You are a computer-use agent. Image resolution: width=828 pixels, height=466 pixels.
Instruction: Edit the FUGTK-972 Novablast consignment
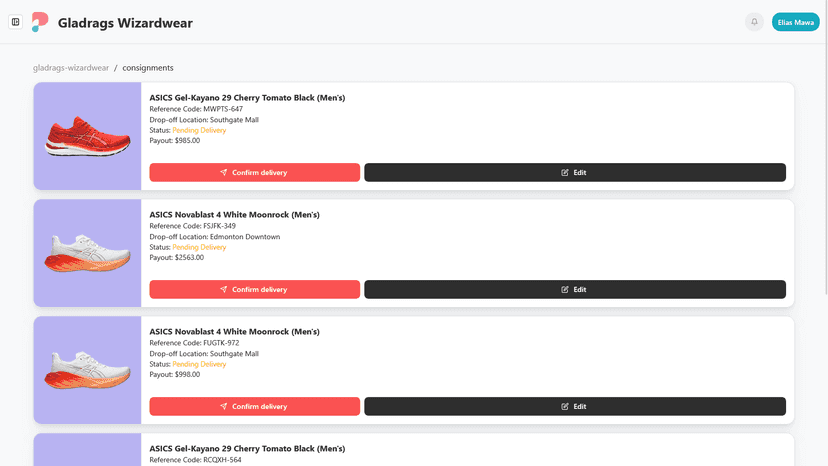pyautogui.click(x=575, y=406)
